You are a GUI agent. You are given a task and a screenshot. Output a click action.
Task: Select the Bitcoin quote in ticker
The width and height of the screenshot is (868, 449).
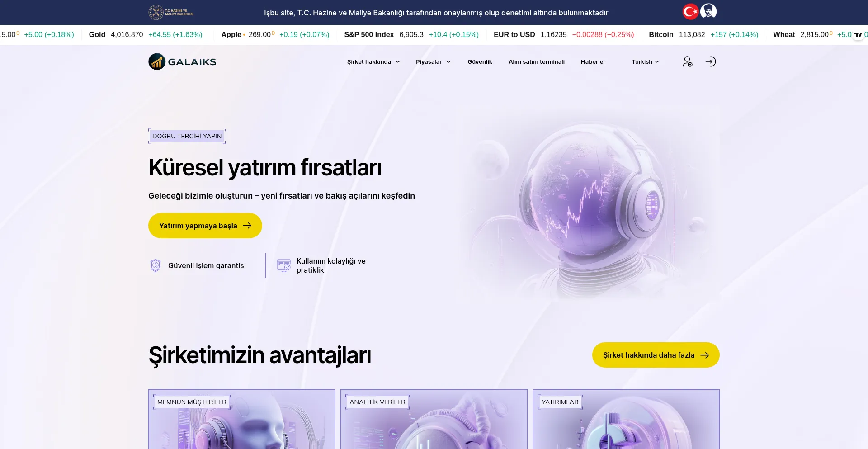pyautogui.click(x=703, y=35)
